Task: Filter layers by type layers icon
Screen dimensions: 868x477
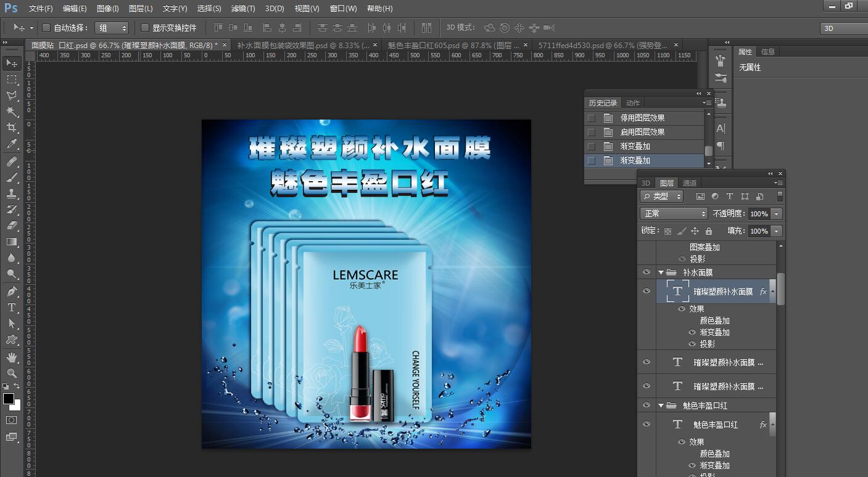Action: 730,196
